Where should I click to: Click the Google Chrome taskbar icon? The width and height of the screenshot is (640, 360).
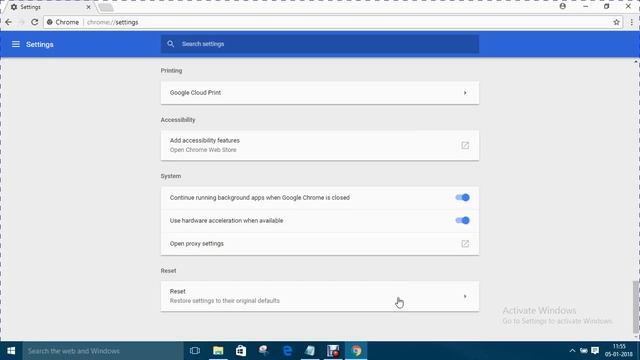[x=356, y=351]
